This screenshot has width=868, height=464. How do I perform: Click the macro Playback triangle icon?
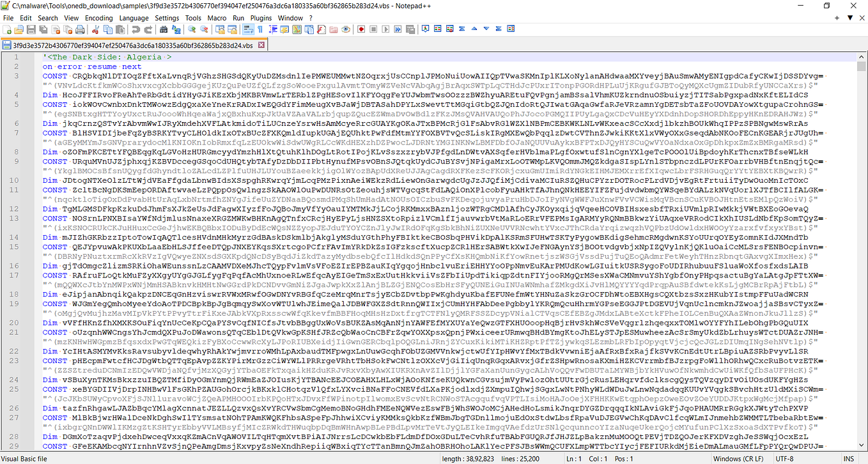pyautogui.click(x=385, y=29)
